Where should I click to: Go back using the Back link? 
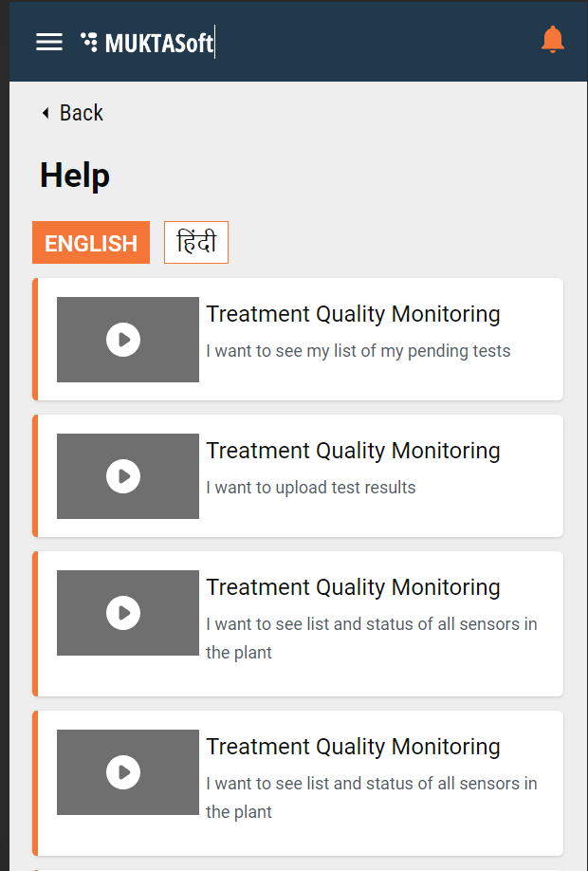coord(81,113)
